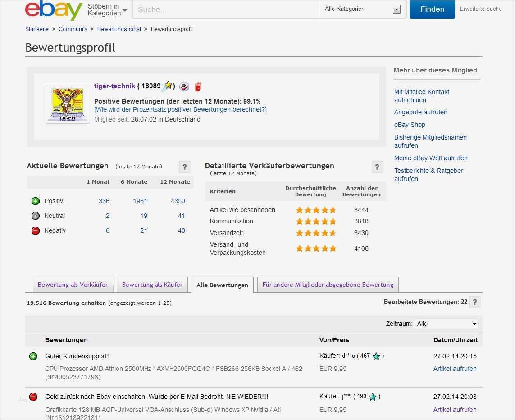Expand Stöbern in Kategorien menu
515x420 pixels.
point(107,10)
